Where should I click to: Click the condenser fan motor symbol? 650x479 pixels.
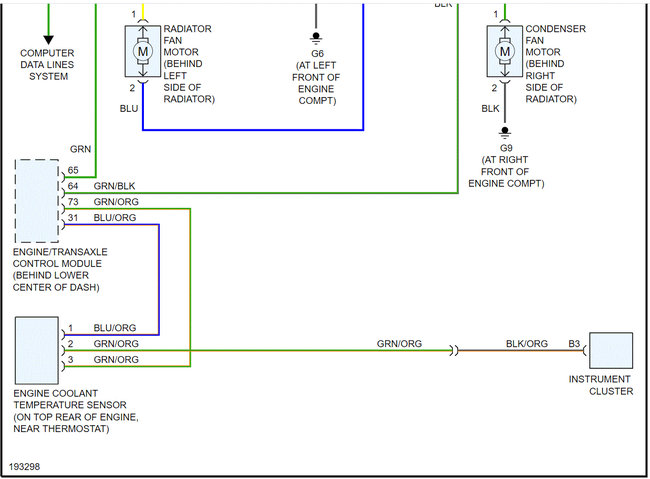504,51
